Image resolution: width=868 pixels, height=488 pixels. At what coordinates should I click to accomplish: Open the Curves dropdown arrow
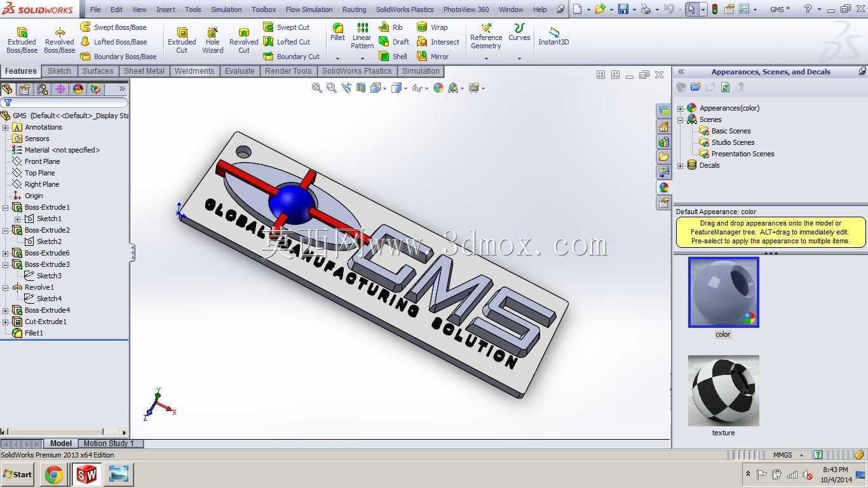[x=519, y=58]
